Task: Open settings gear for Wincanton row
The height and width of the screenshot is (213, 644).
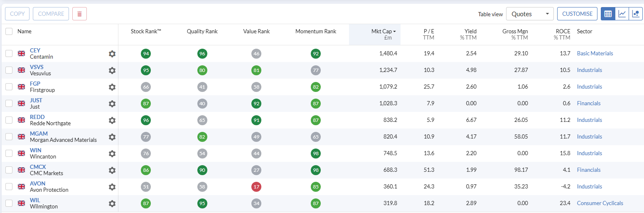Action: click(x=112, y=154)
